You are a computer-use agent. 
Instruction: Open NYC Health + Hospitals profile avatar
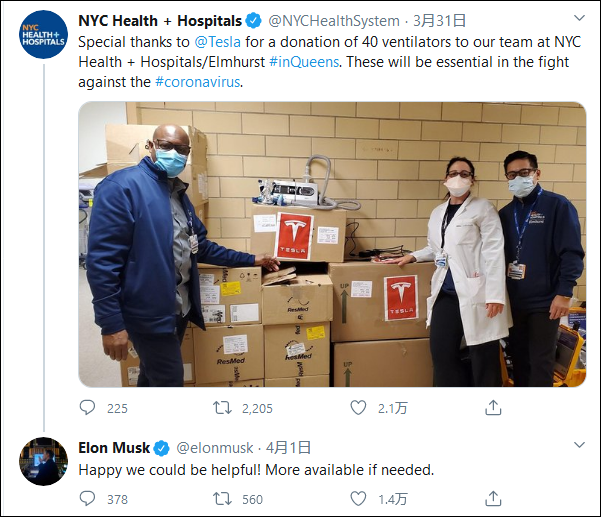pos(44,34)
